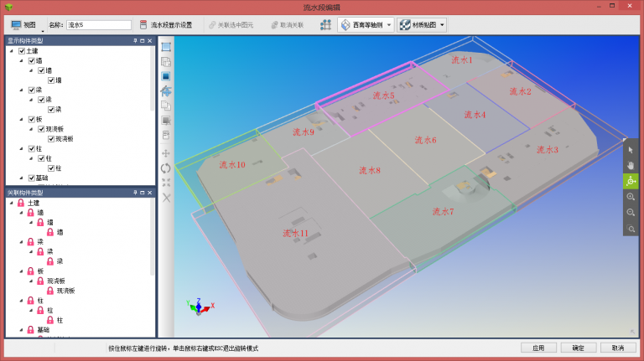This screenshot has width=644, height=361.
Task: Uncheck the 土建 checkbox in display tree
Action: click(22, 51)
